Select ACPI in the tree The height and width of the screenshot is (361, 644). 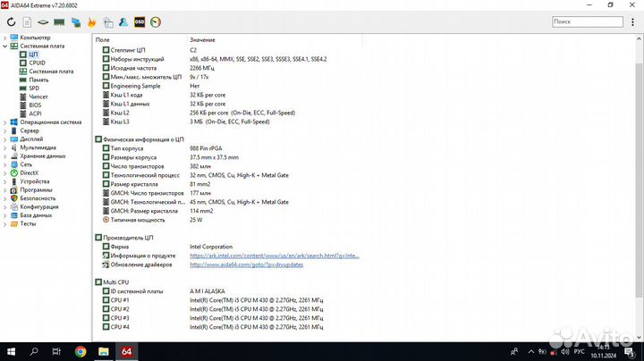click(x=35, y=113)
